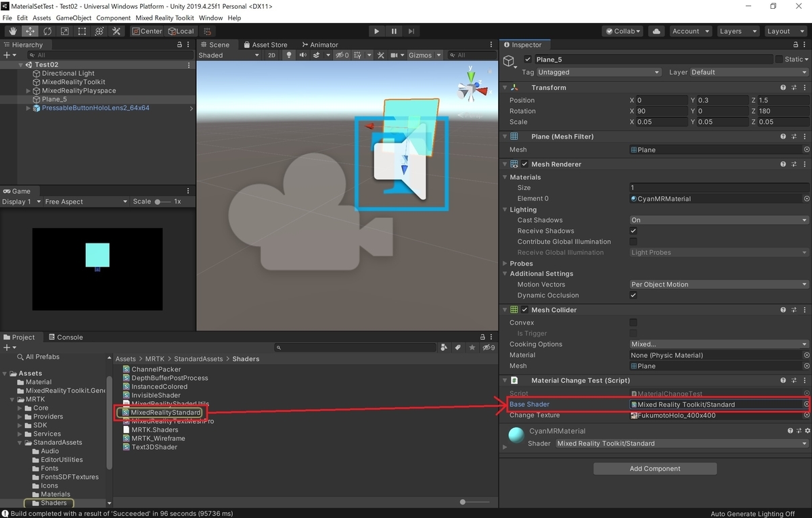Toggle scene lighting bulb icon
This screenshot has width=812, height=518.
click(290, 55)
